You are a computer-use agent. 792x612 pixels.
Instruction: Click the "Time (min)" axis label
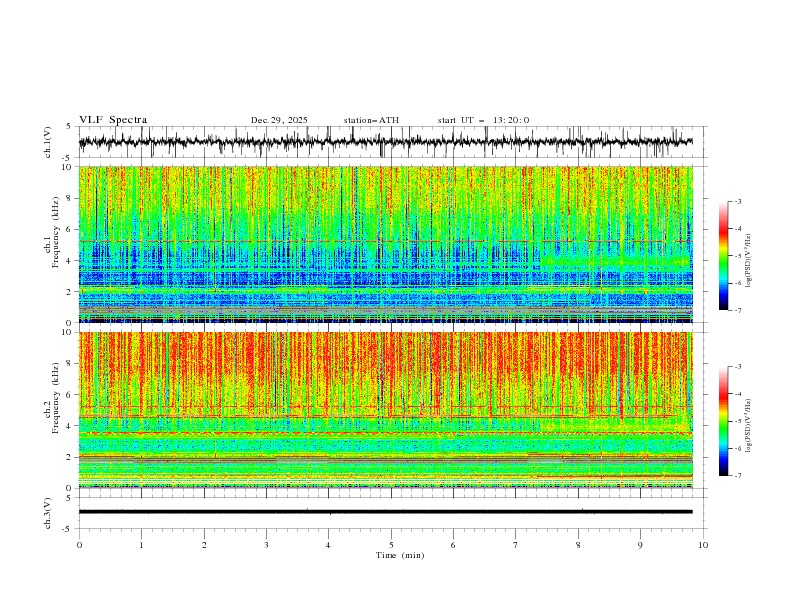[400, 555]
